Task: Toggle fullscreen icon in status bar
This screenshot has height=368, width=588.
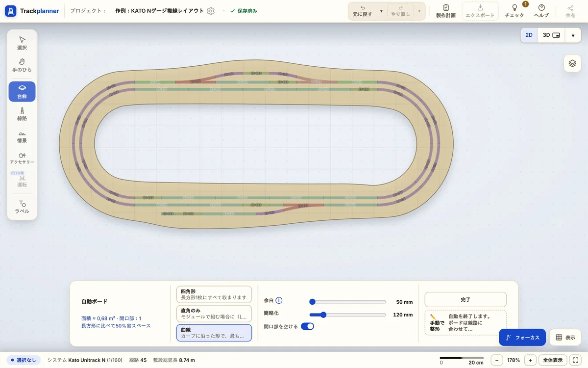Action: click(x=576, y=360)
